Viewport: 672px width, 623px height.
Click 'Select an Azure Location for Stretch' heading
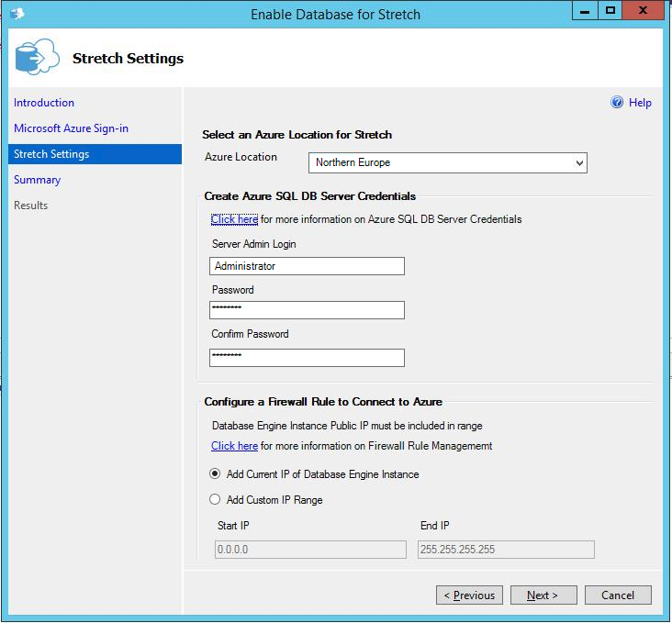(x=297, y=135)
